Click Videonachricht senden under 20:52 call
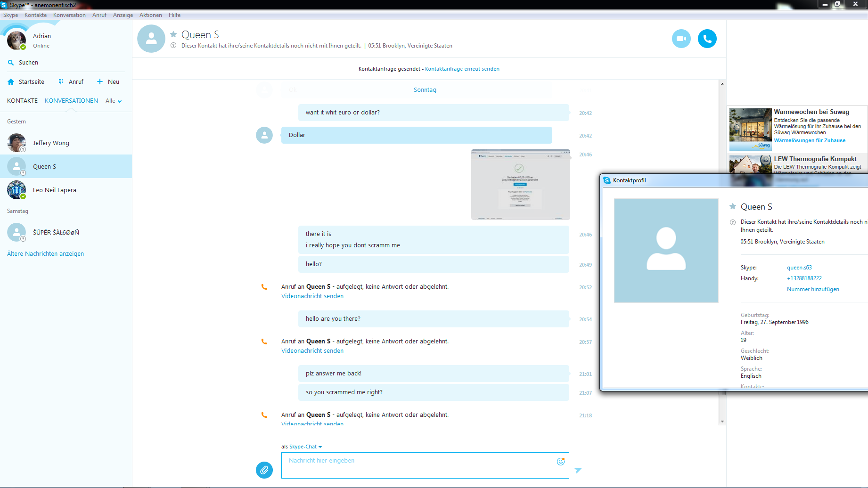The width and height of the screenshot is (868, 488). pos(312,296)
